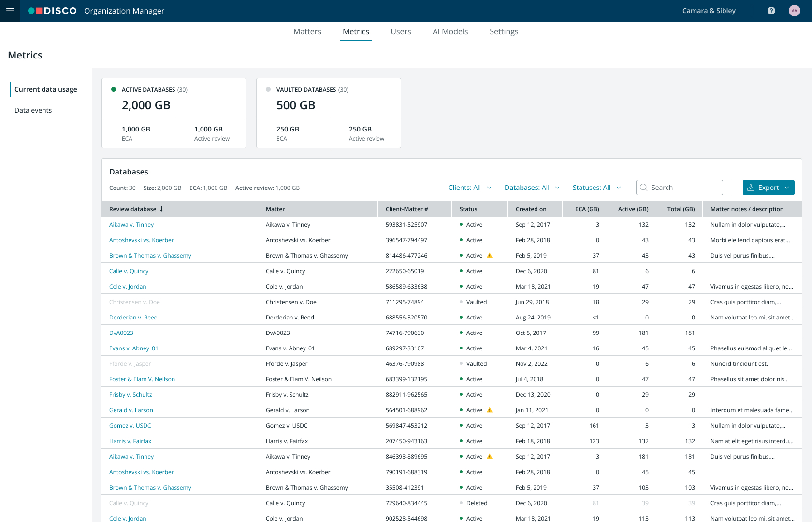The width and height of the screenshot is (812, 522).
Task: Open the AI Models tab
Action: pos(450,31)
